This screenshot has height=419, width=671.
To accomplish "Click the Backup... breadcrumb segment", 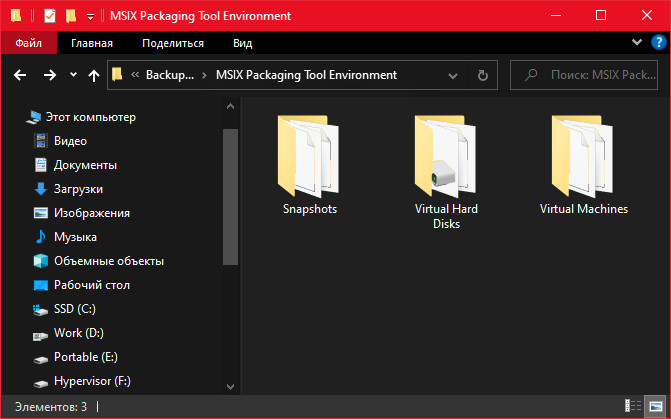I will pyautogui.click(x=170, y=75).
